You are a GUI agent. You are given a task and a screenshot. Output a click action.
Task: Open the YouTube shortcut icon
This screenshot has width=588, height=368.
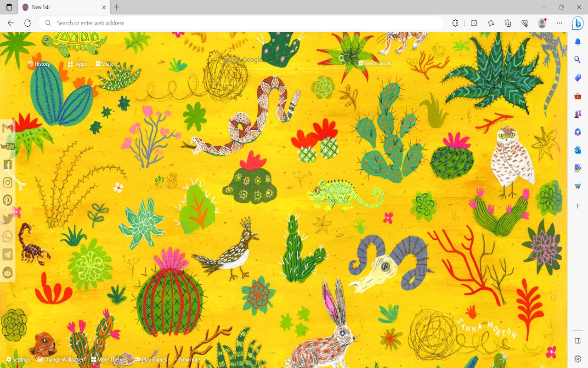(x=8, y=146)
